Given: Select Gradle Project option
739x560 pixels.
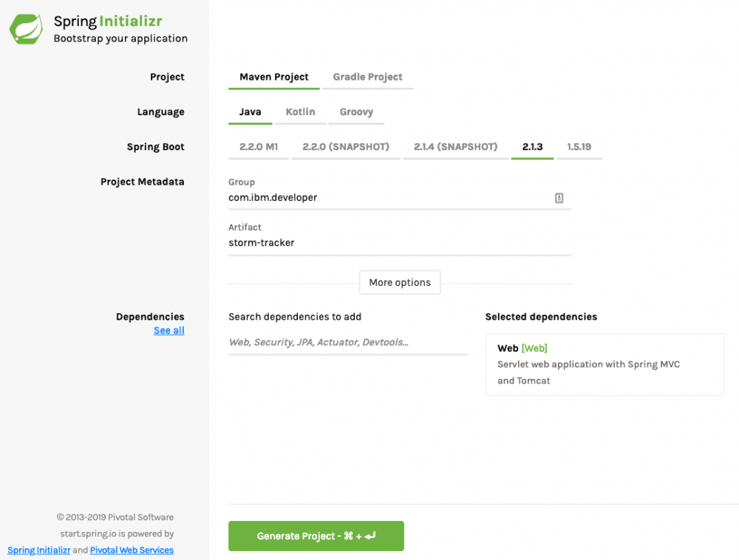Looking at the screenshot, I should click(367, 77).
